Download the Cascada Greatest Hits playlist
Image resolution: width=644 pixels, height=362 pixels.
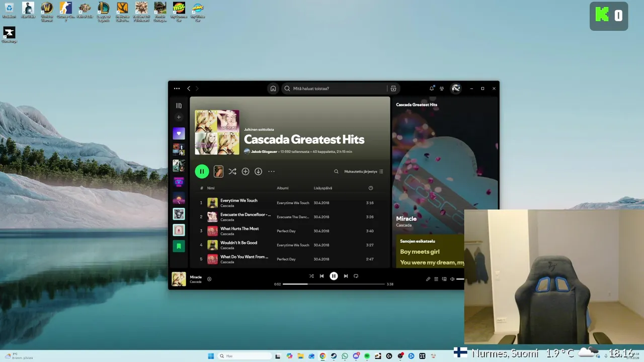tap(258, 171)
